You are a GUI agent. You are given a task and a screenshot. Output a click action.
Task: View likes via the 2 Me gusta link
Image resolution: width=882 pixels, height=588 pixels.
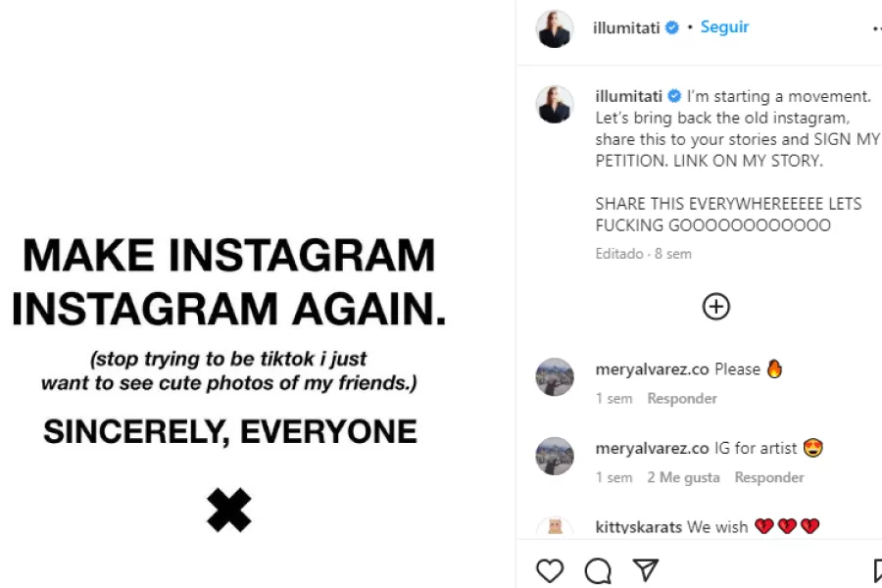(x=683, y=477)
